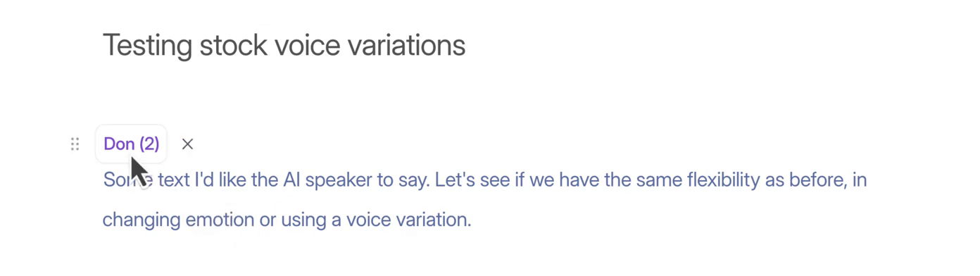
Task: Click the word 'using' in the paragraph
Action: pyautogui.click(x=301, y=220)
